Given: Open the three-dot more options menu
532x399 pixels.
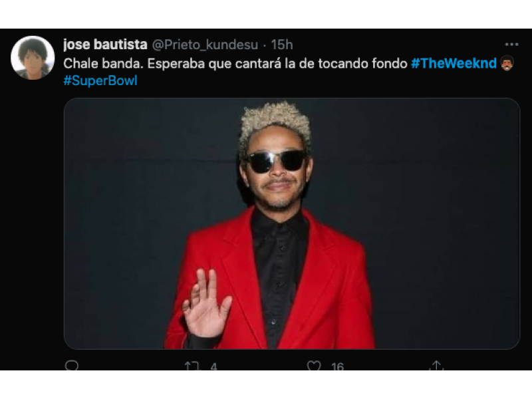Looking at the screenshot, I should point(511,45).
